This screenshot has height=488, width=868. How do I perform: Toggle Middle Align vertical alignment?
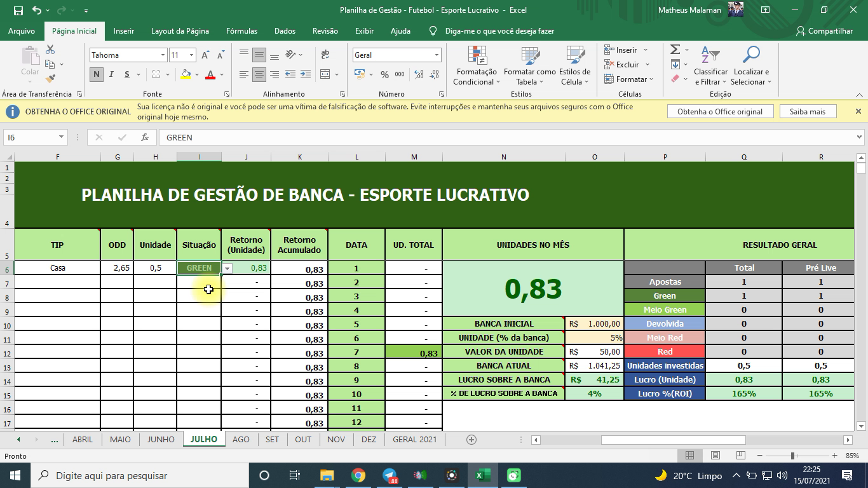[259, 55]
